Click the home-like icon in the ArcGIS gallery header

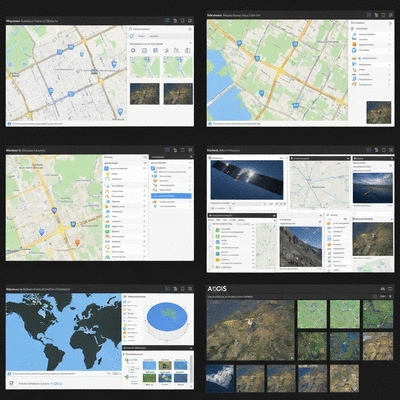[x=383, y=289]
